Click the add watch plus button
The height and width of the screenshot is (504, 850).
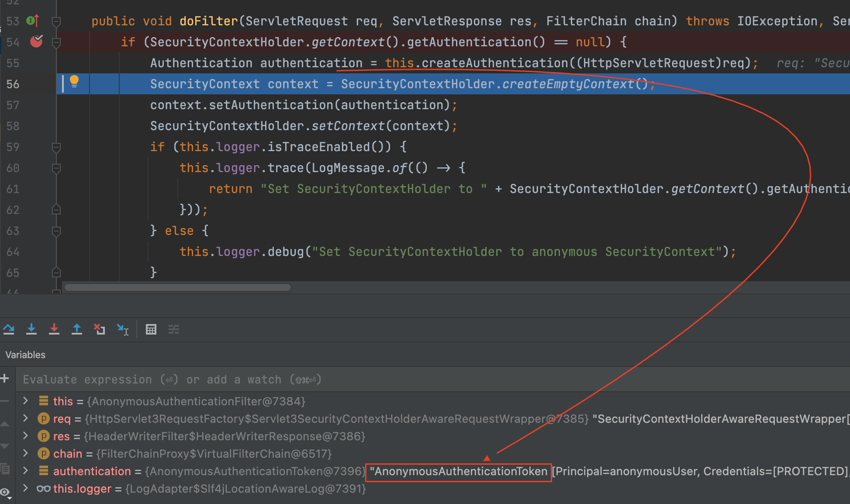click(x=5, y=379)
